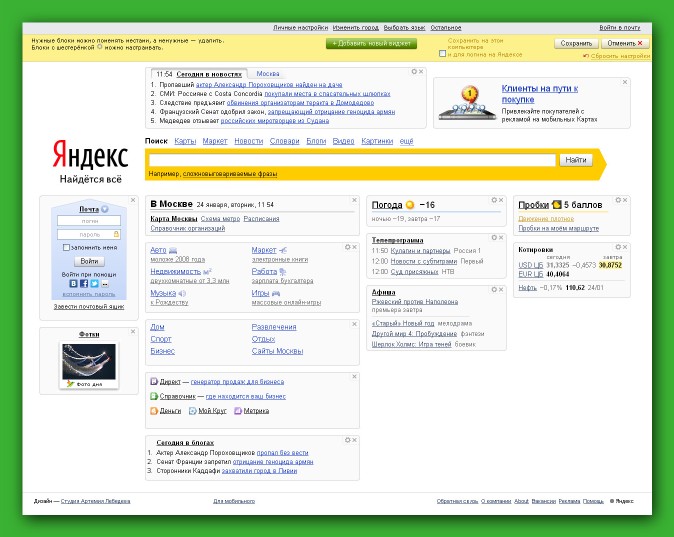This screenshot has height=537, width=674.
Task: Focus the mail login field
Action: (89, 221)
